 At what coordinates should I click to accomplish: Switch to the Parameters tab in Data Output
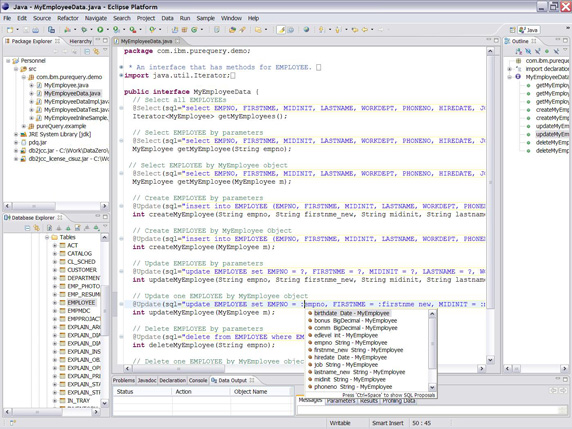[341, 401]
